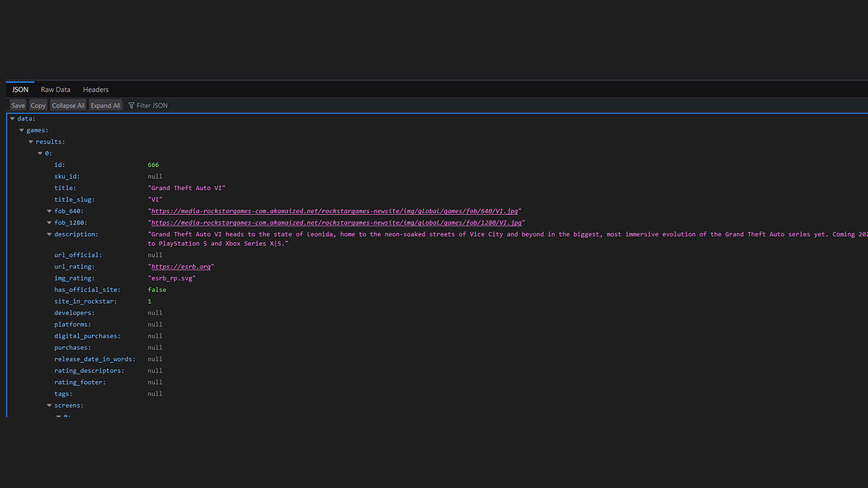Collapse the games tree node

tap(22, 130)
